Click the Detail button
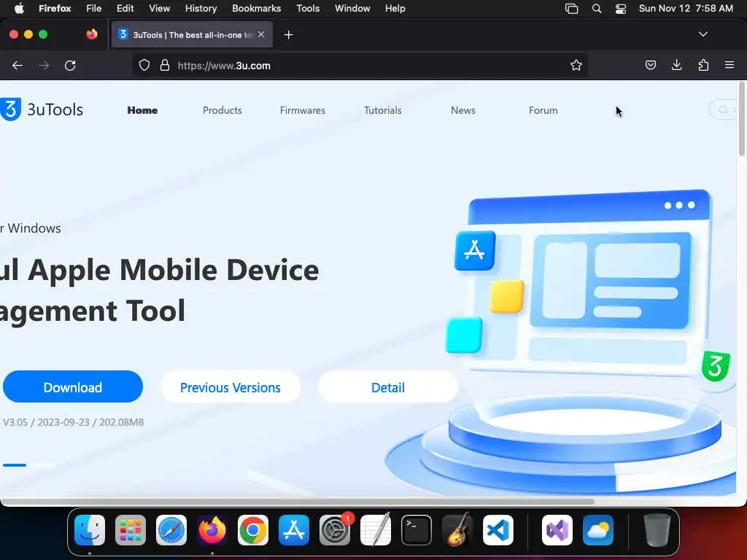This screenshot has width=747, height=560. 388,387
